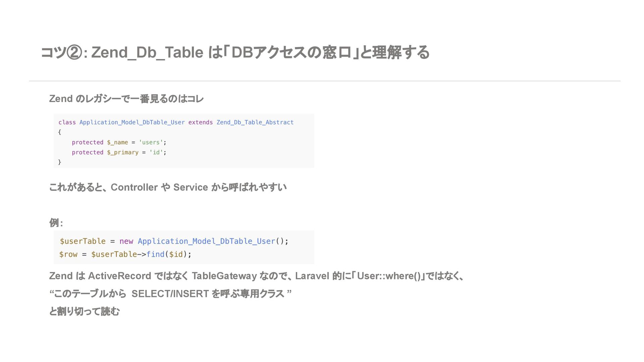This screenshot has height=362, width=644.
Task: Click the quoted 'SELECT/INSERT' line
Action: (170, 294)
